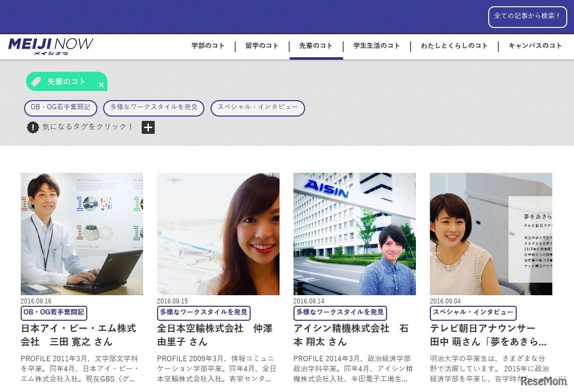
Task: Toggle the OB・OG若手奮闘記 tag filter
Action: click(x=61, y=108)
